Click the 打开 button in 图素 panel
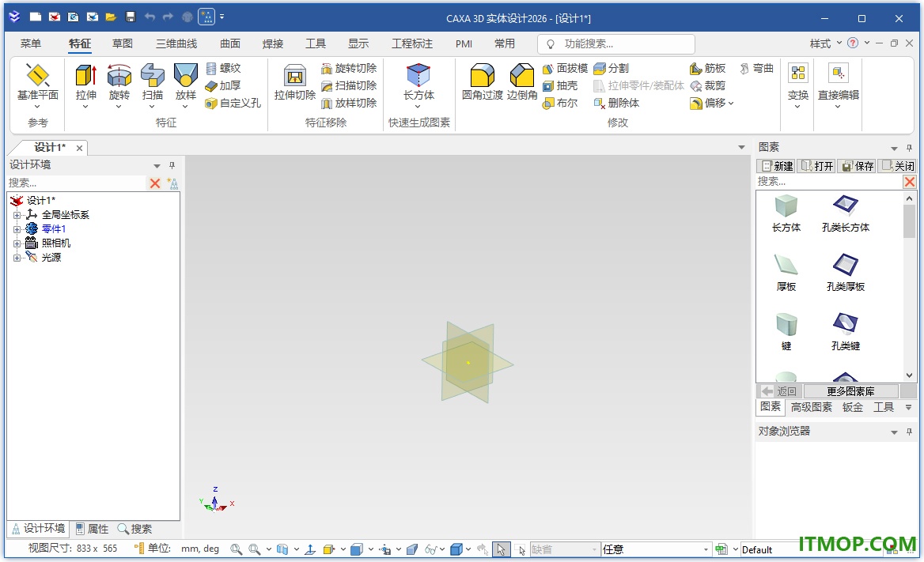924x562 pixels. pyautogui.click(x=816, y=166)
